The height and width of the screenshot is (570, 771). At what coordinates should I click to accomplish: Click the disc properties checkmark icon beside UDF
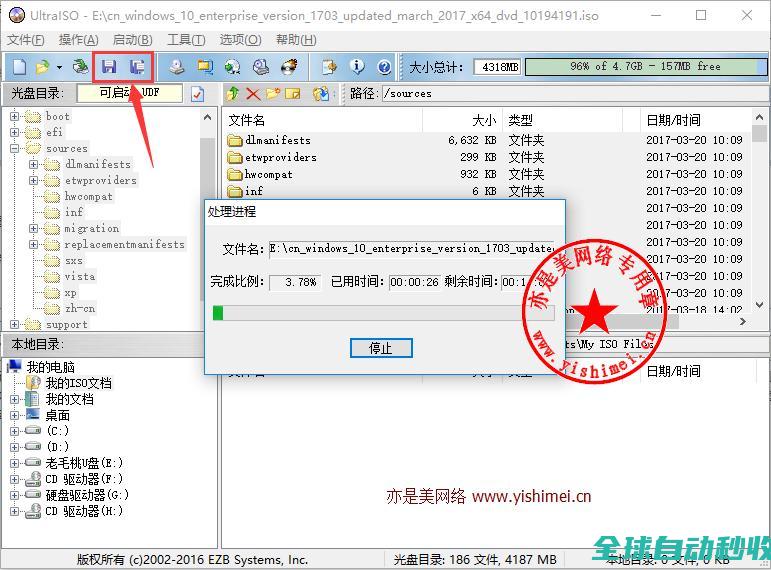[197, 94]
